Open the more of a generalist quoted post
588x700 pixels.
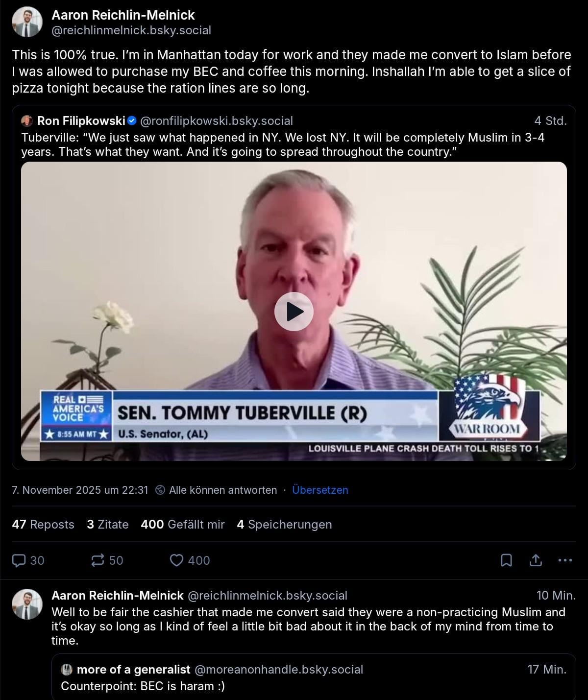click(x=314, y=677)
